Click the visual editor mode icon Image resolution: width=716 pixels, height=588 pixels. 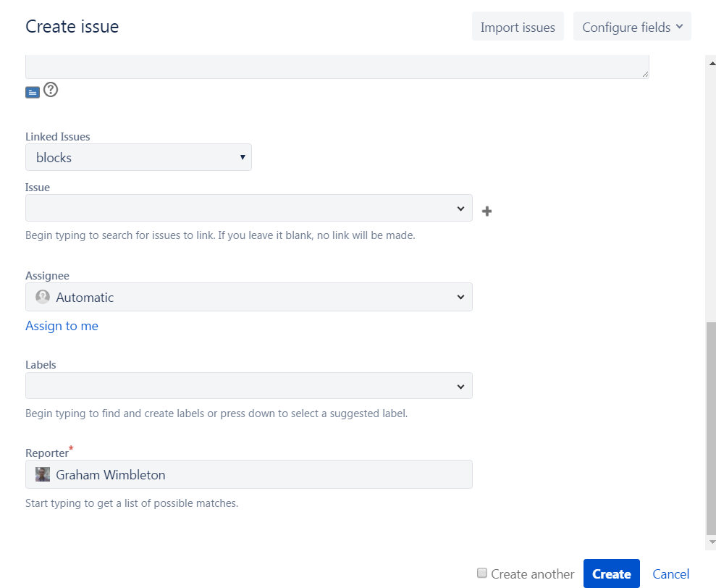(x=33, y=92)
